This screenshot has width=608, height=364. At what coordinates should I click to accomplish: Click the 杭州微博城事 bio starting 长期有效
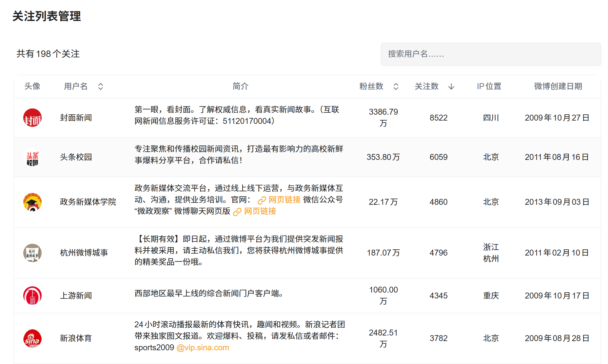[x=239, y=251]
